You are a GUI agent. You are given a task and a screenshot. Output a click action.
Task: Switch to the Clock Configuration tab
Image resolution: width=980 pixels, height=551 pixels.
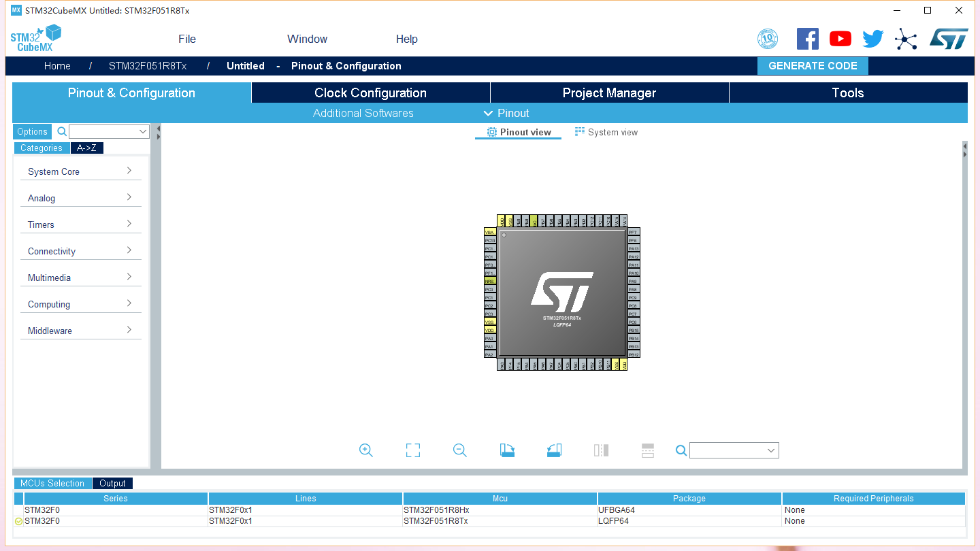(x=370, y=93)
